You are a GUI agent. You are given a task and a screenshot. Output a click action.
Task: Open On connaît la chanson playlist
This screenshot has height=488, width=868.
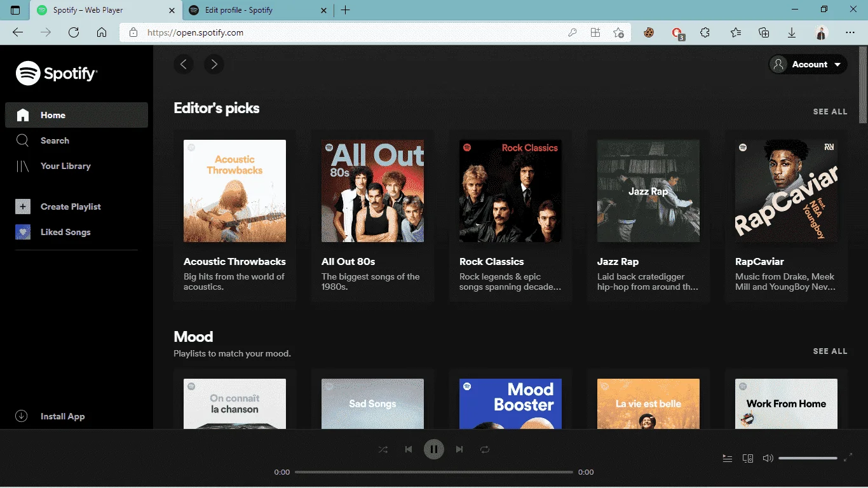234,403
